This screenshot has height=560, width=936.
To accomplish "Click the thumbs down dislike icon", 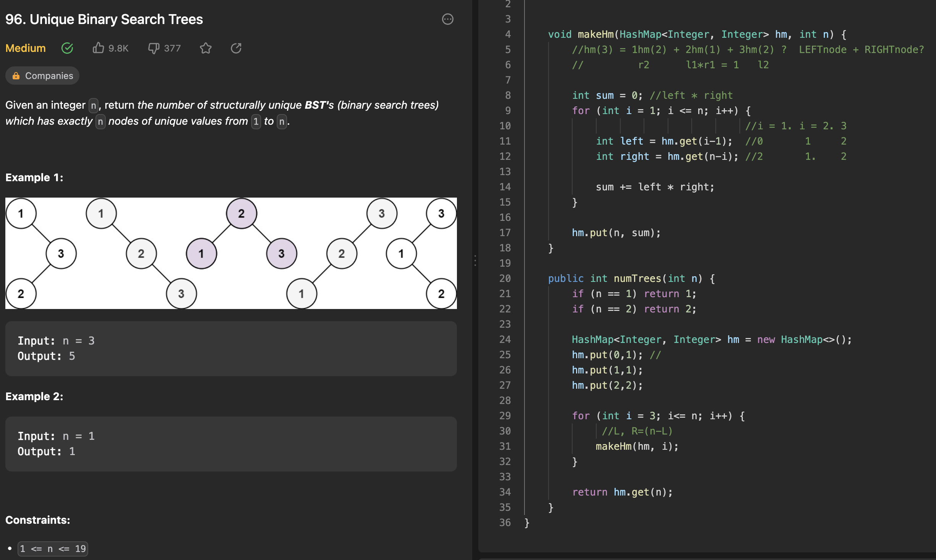I will [x=153, y=48].
